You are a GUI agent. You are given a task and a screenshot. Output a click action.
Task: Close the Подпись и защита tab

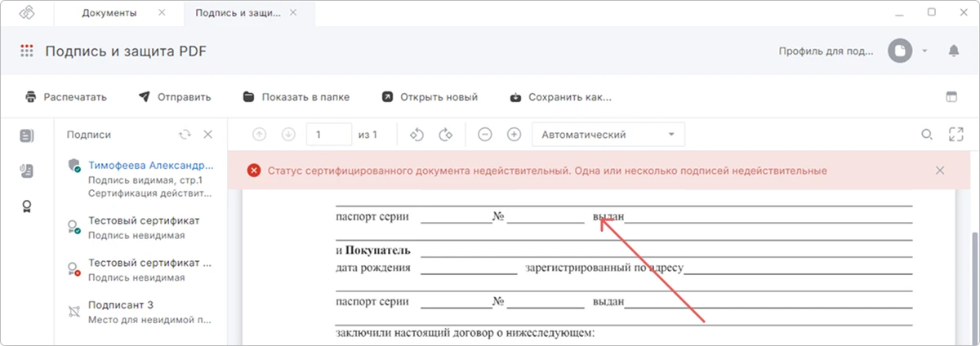click(294, 13)
